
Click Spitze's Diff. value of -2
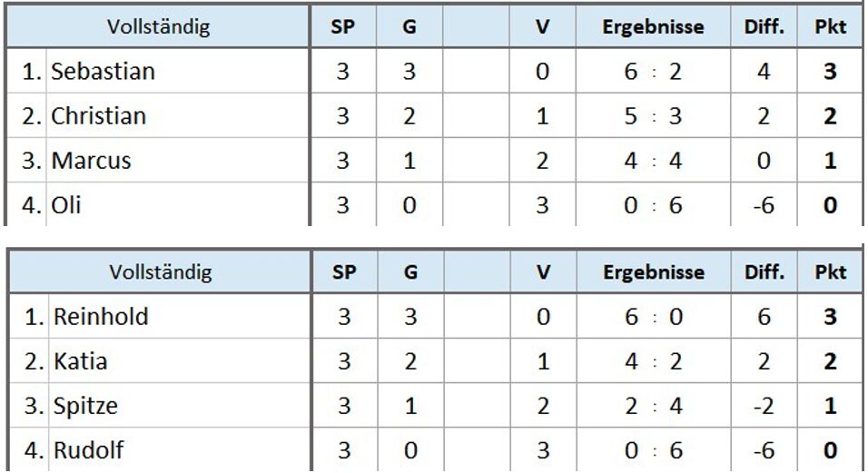763,406
